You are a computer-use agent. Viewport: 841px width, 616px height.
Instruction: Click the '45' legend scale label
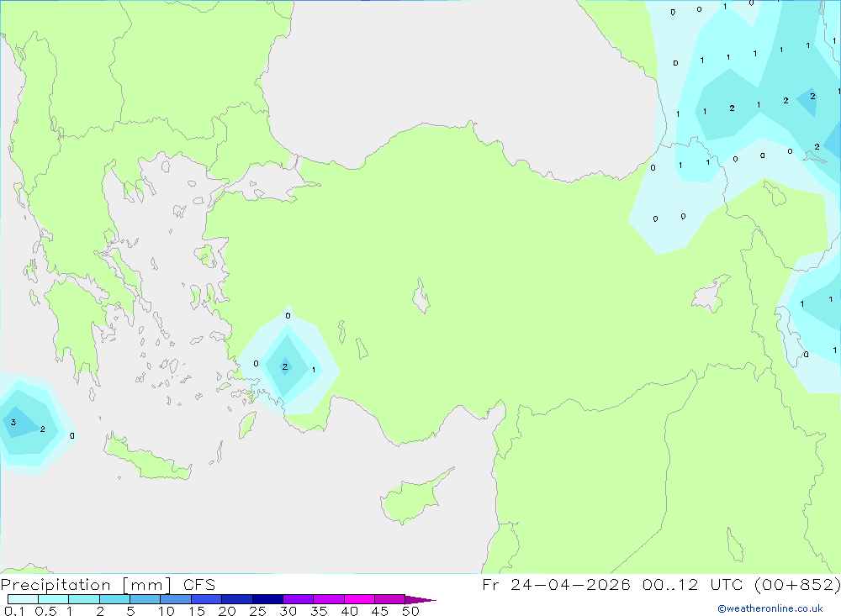pyautogui.click(x=380, y=611)
